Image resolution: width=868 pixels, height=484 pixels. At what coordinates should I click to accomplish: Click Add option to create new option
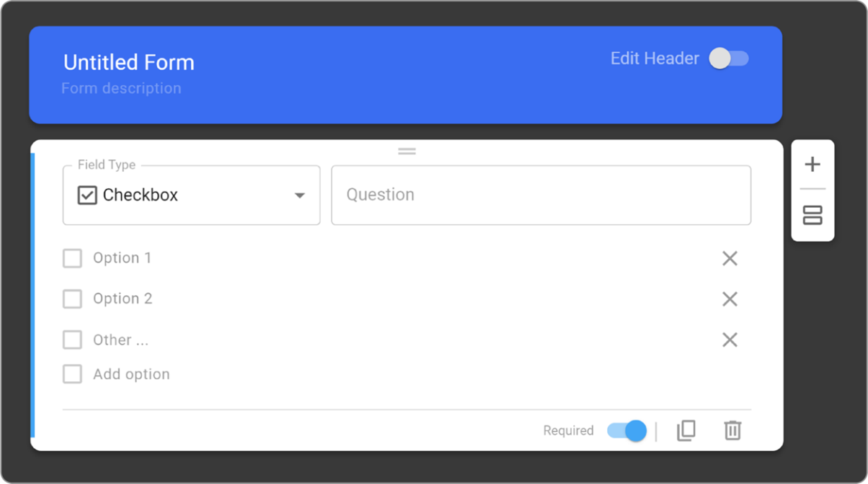131,374
